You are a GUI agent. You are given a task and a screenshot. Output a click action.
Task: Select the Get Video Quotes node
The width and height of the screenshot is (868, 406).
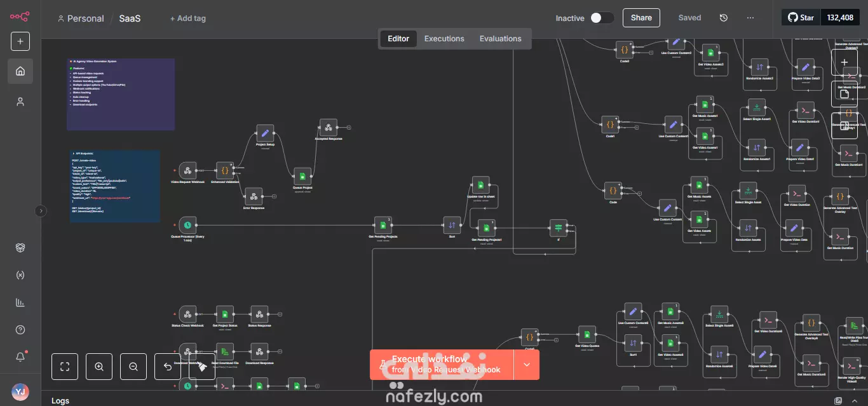tap(587, 334)
